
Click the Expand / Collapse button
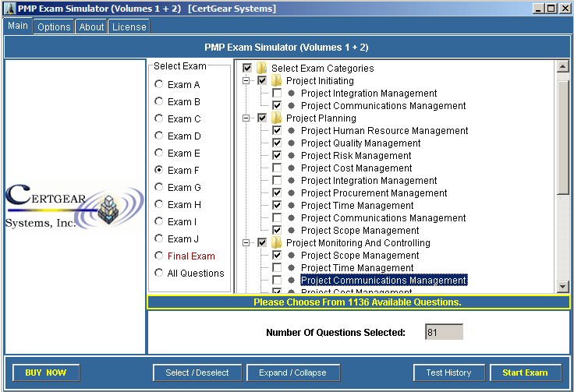coord(293,373)
